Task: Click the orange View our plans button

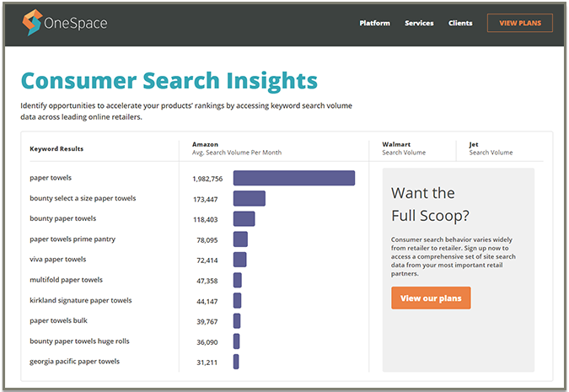Action: pyautogui.click(x=431, y=298)
